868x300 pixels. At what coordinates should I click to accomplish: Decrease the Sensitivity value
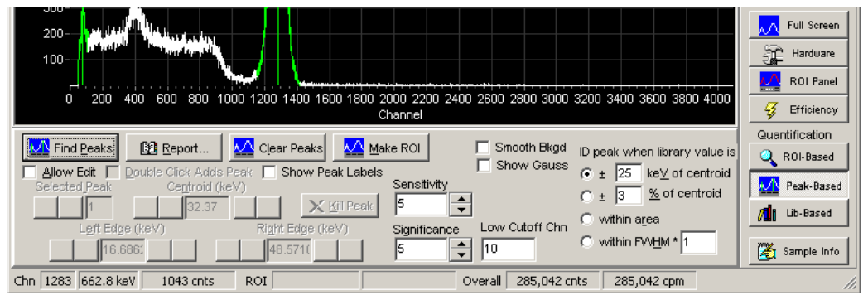(461, 210)
